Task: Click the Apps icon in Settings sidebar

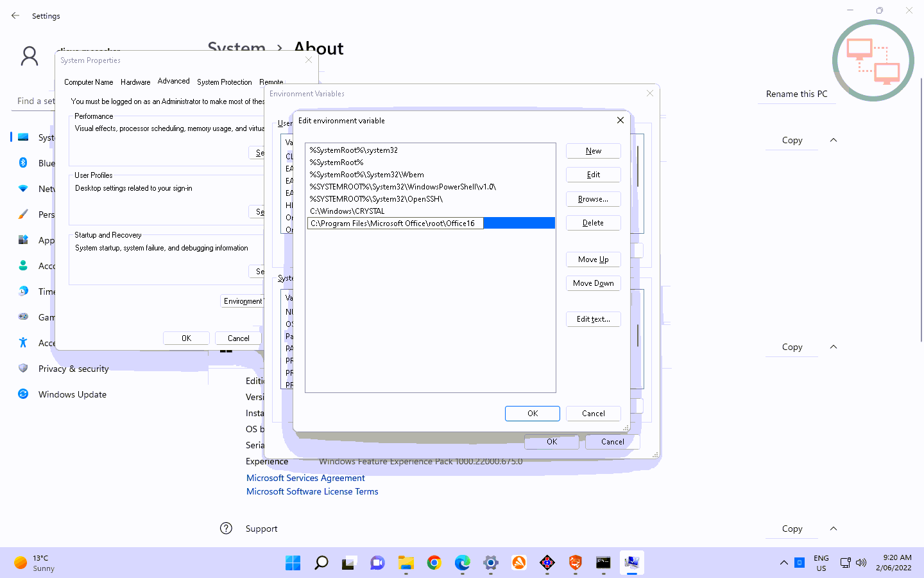Action: tap(23, 240)
